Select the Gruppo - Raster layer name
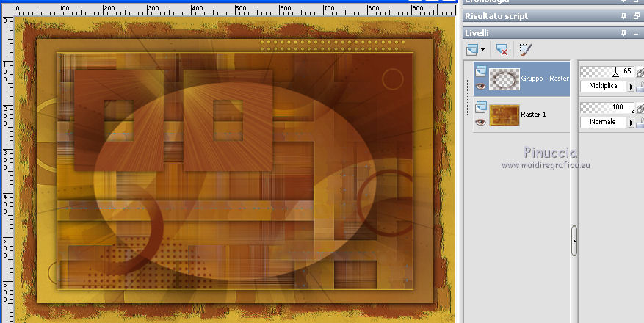644x323 pixels. (545, 79)
